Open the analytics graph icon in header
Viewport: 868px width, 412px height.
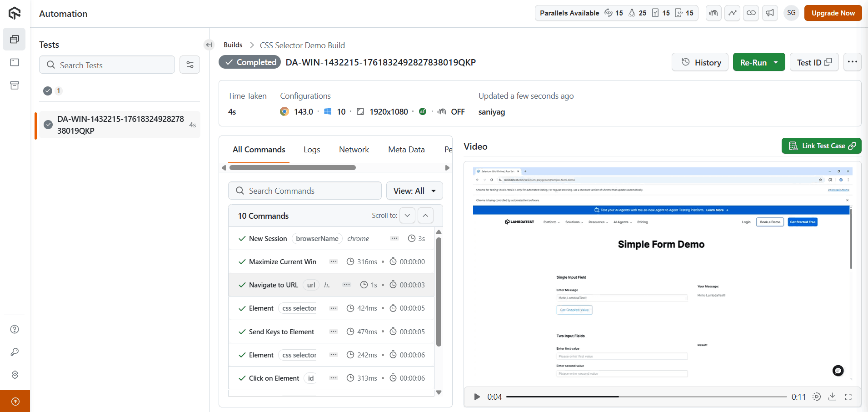[733, 13]
